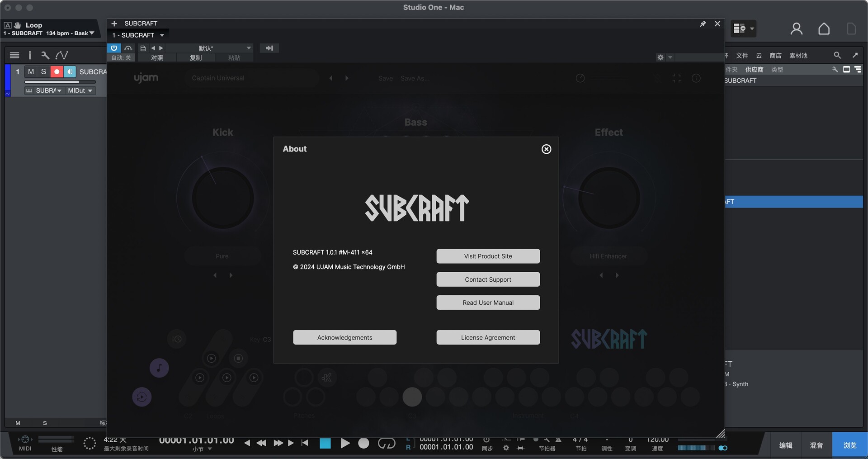Switch to the 素材池 browser tab
This screenshot has height=459, width=868.
tap(798, 55)
